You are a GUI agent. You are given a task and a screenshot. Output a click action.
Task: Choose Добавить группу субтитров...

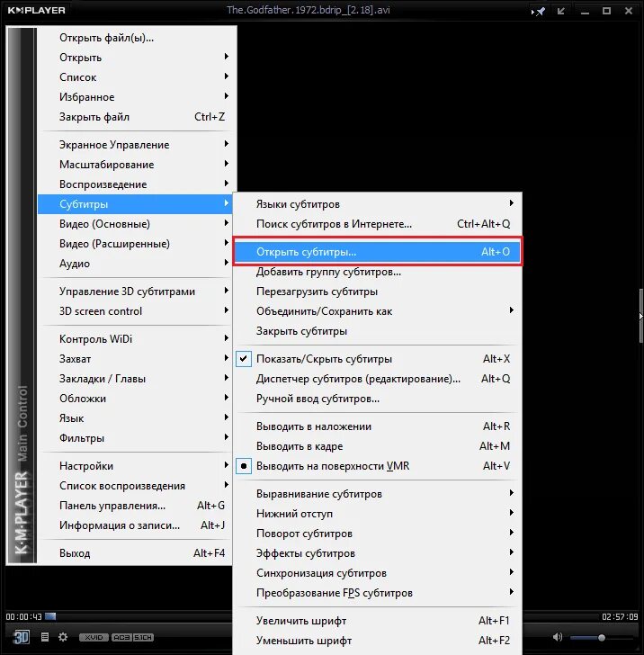(377, 272)
